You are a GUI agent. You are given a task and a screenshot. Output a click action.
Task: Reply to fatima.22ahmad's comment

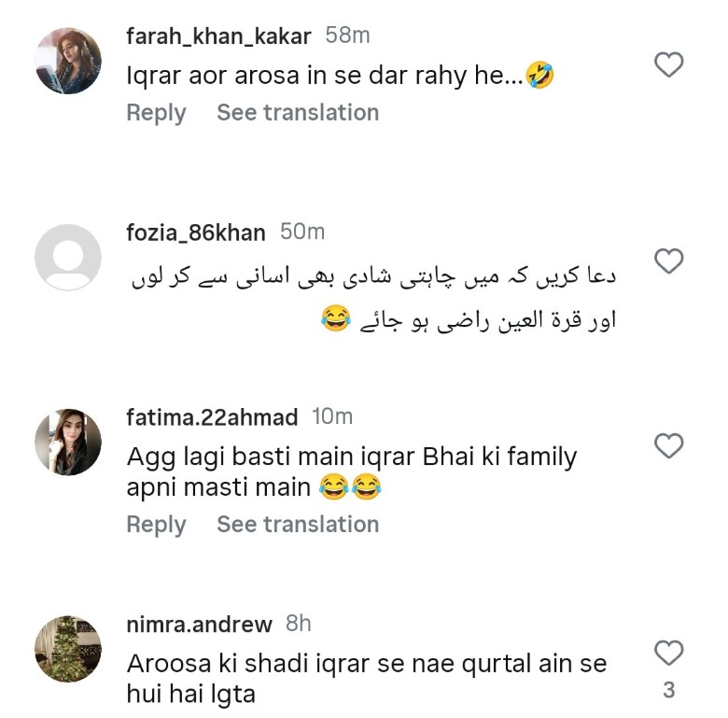(x=156, y=525)
